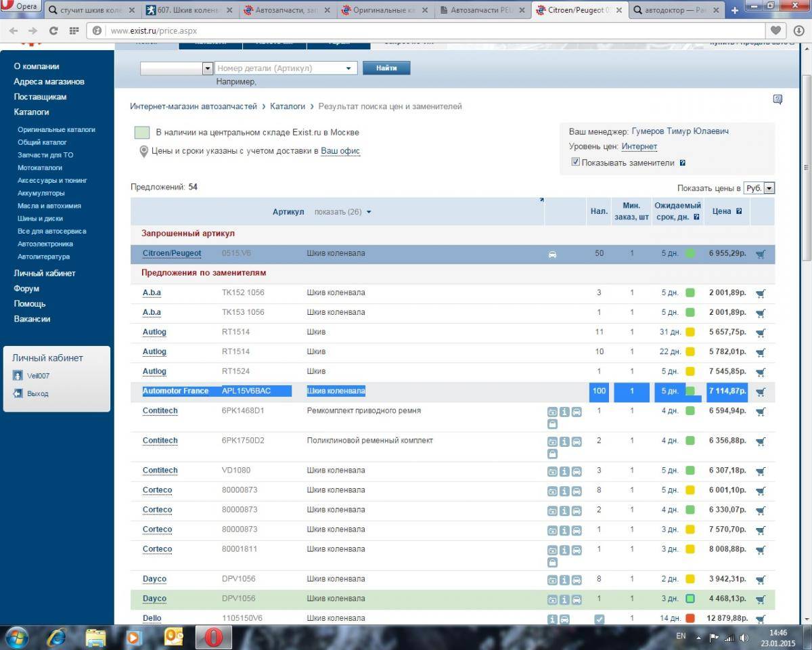
Task: Click help icon next to Цена header
Action: pos(739,211)
